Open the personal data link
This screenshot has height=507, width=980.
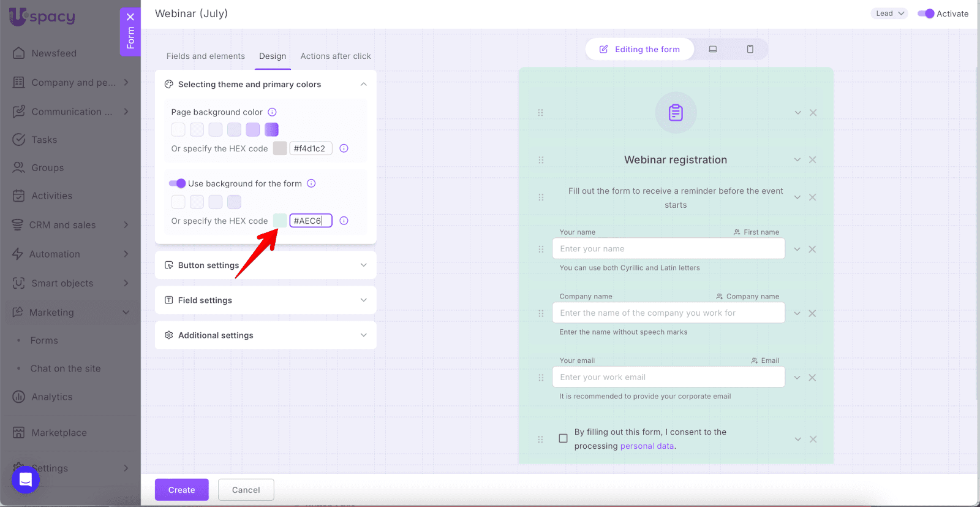coord(647,446)
